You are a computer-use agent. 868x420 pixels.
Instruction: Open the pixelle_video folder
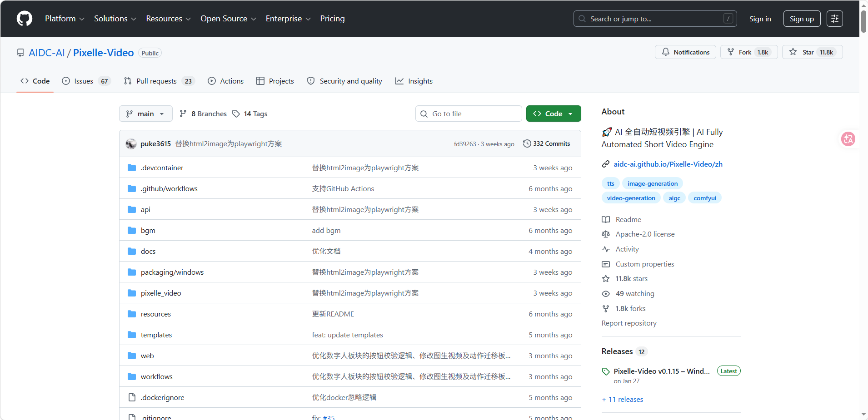point(161,293)
